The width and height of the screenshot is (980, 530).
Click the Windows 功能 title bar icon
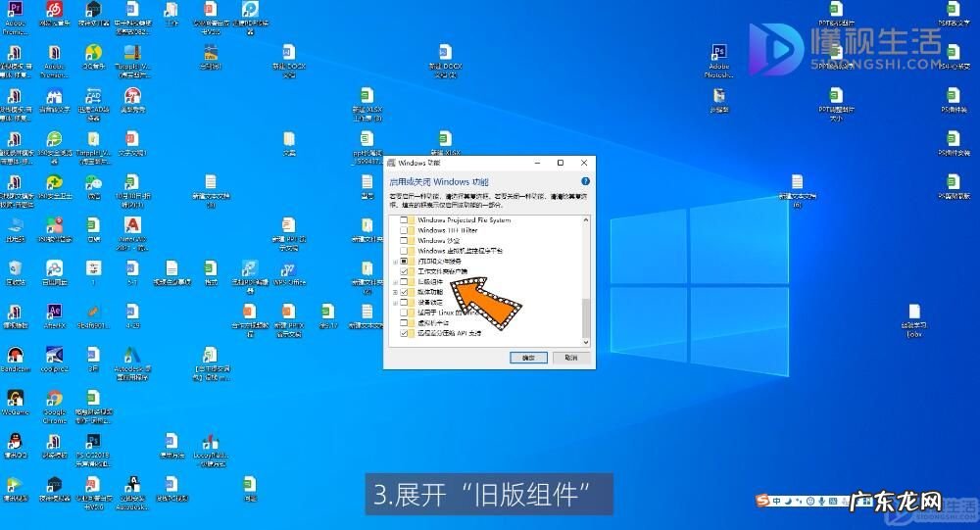pos(392,163)
